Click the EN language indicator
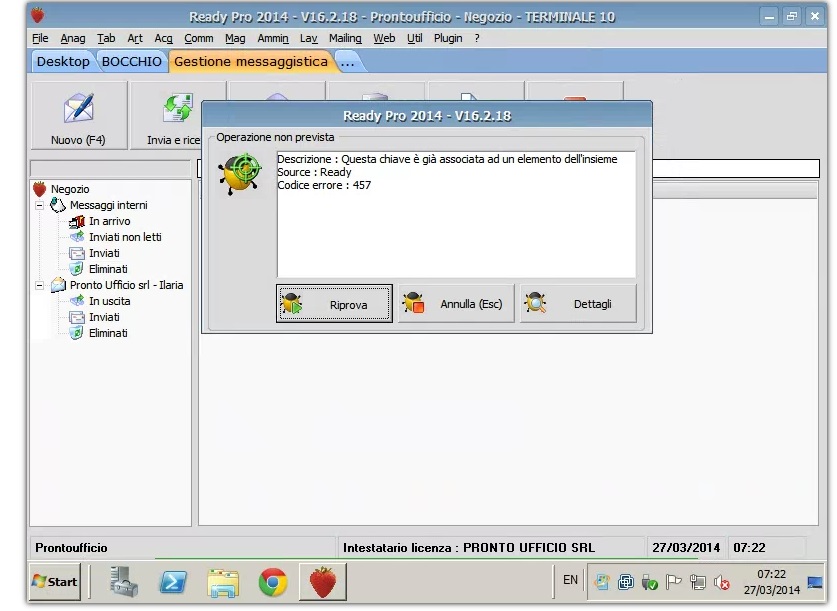This screenshot has width=837, height=611. [570, 580]
